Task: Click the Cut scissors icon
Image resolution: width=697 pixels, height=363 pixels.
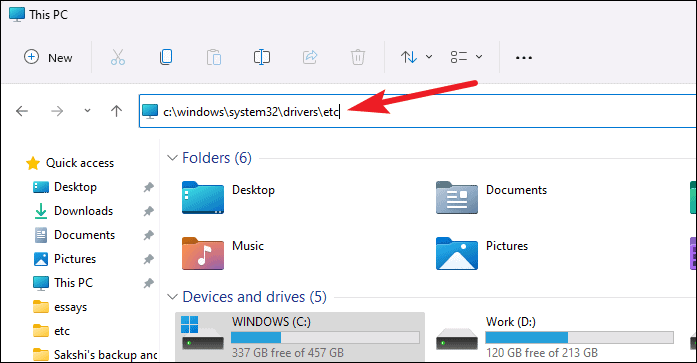Action: pos(118,57)
